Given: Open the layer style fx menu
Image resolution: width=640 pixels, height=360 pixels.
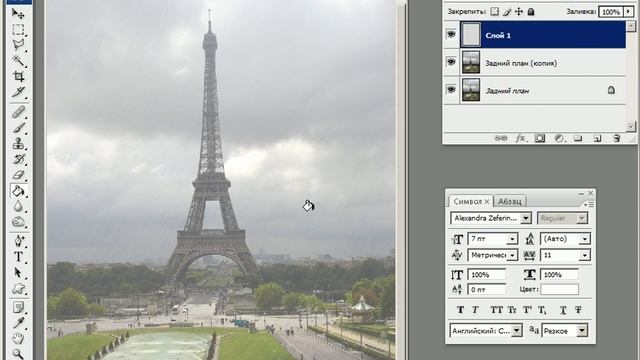Looking at the screenshot, I should (x=520, y=138).
